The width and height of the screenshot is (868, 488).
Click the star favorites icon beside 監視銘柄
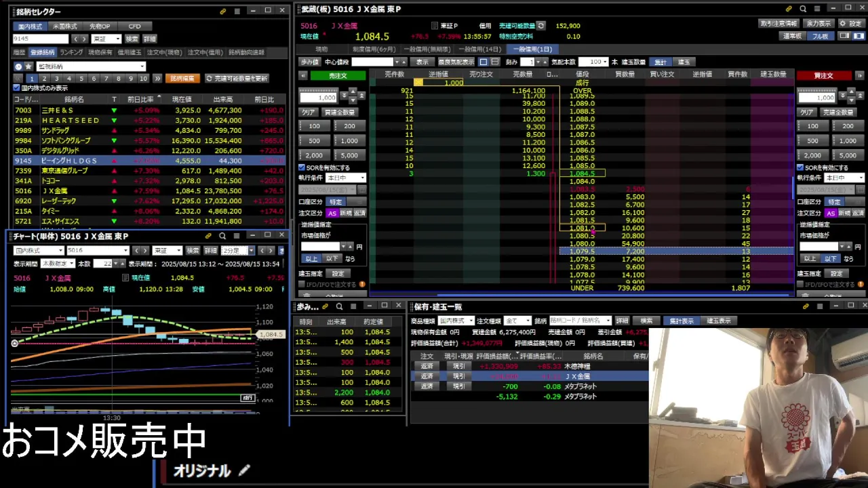pos(28,66)
